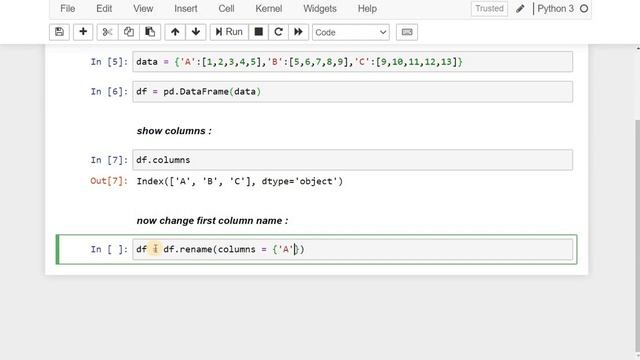Viewport: 640px width, 360px height.
Task: Click the Python 3 kernel name
Action: (x=556, y=9)
